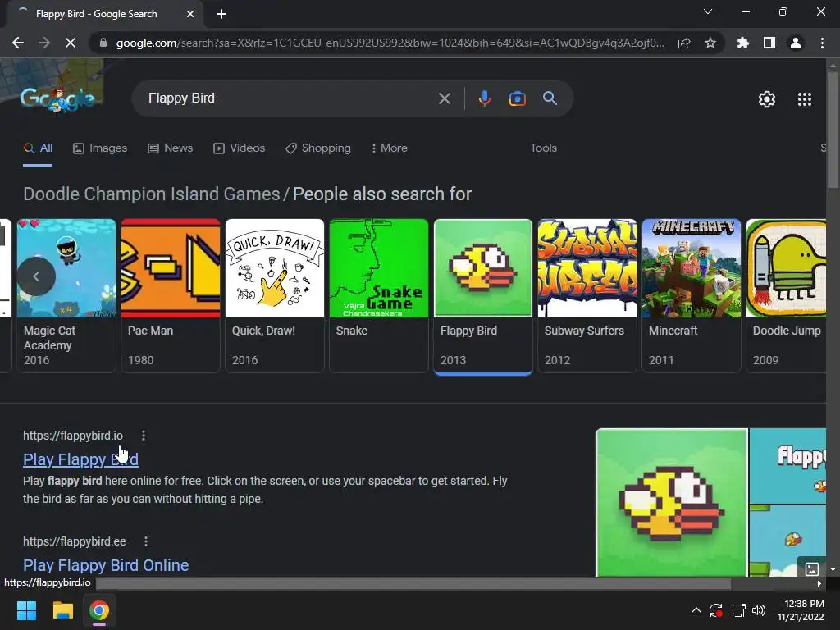Screen dimensions: 840x630
Task: Open a new tab with plus button
Action: click(x=221, y=14)
